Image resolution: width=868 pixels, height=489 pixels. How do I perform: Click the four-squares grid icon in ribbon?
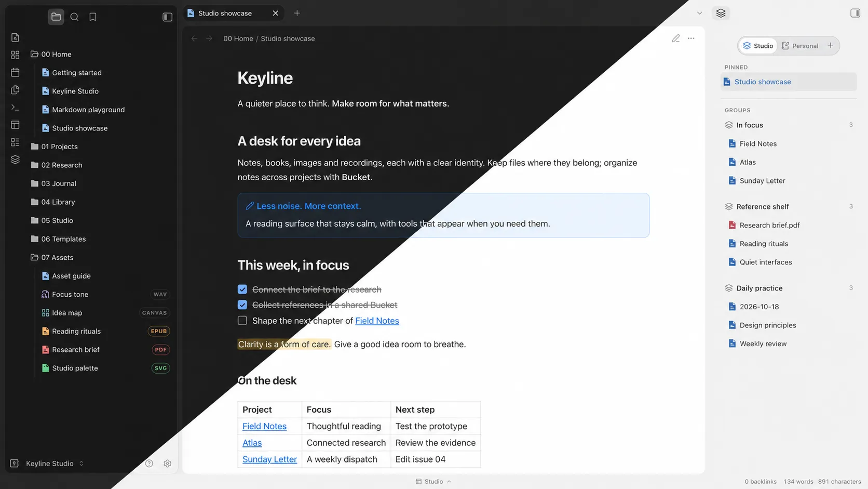click(15, 55)
